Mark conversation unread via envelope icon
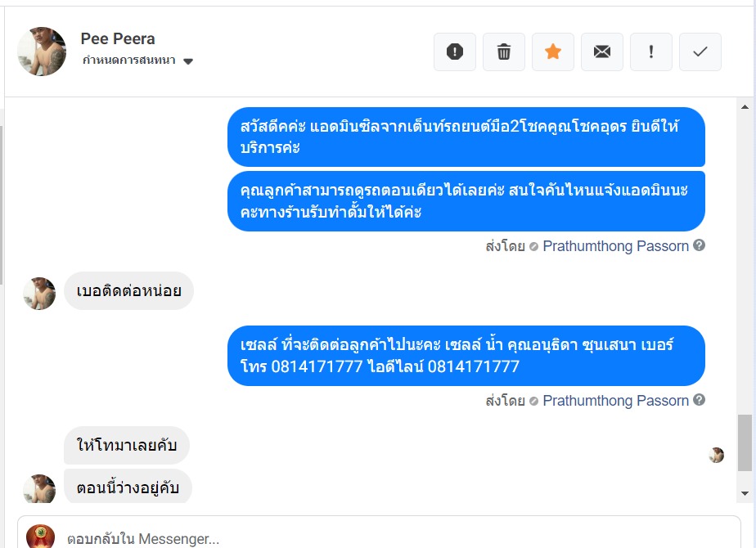This screenshot has width=756, height=548. coord(602,52)
